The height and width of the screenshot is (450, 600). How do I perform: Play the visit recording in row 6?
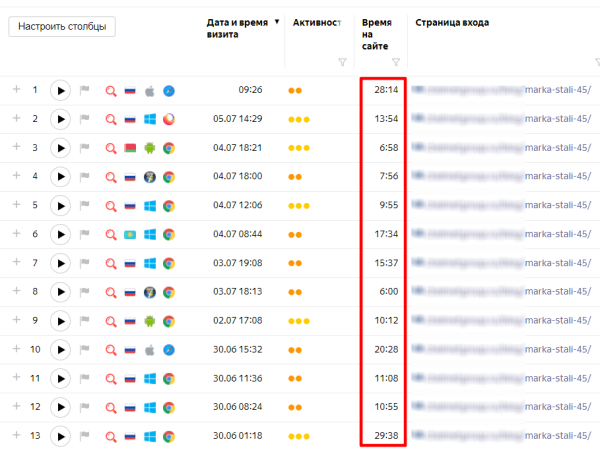[x=60, y=235]
